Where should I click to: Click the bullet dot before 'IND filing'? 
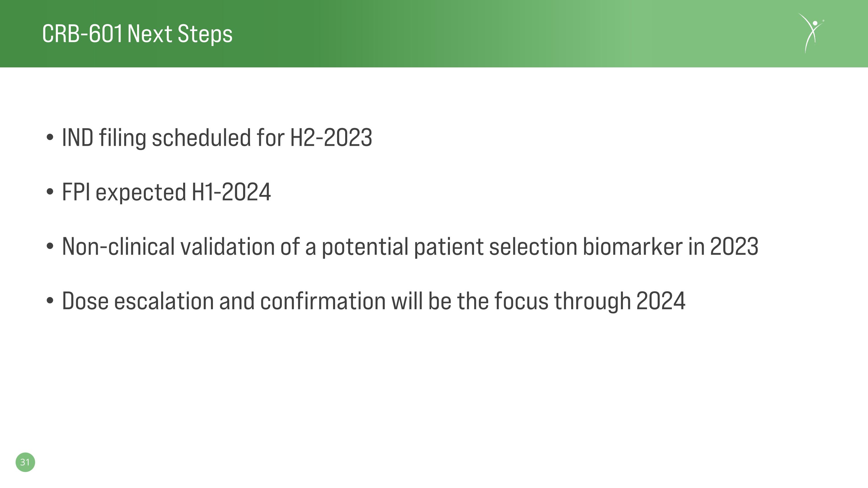pos(50,137)
